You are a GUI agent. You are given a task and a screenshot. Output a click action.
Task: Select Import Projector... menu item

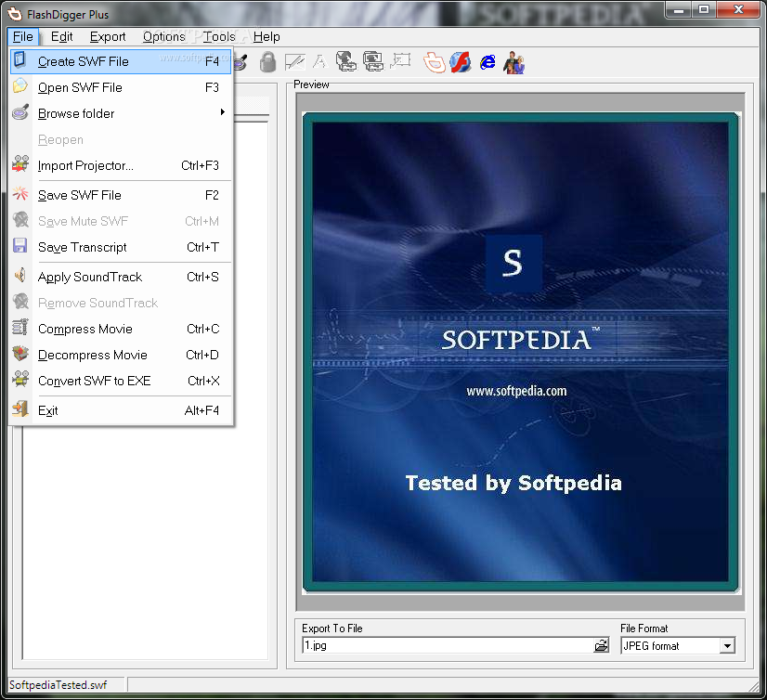coord(121,165)
